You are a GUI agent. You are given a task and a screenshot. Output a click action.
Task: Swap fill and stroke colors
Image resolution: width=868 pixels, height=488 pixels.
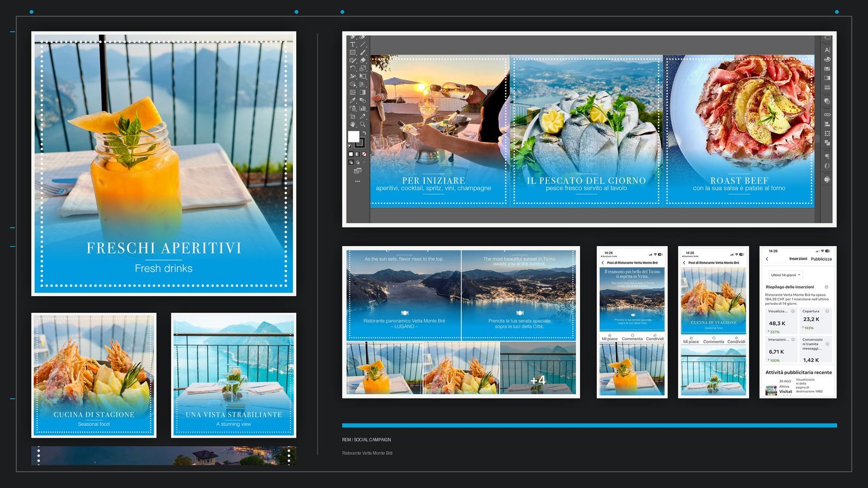(365, 133)
